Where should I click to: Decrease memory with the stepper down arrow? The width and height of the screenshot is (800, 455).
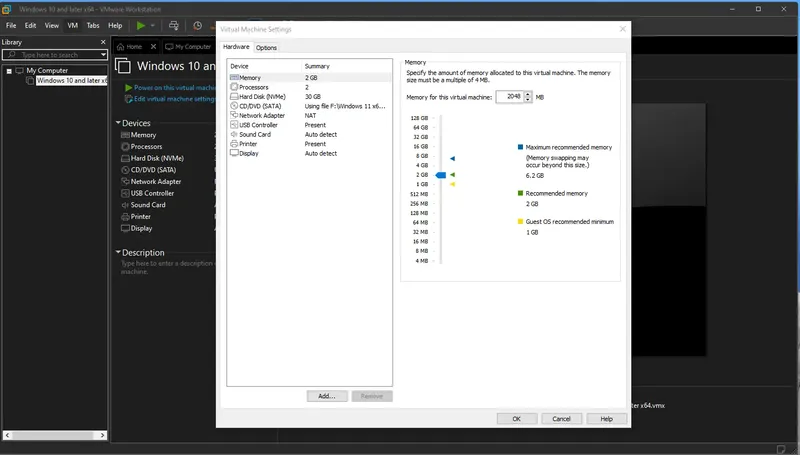point(528,99)
